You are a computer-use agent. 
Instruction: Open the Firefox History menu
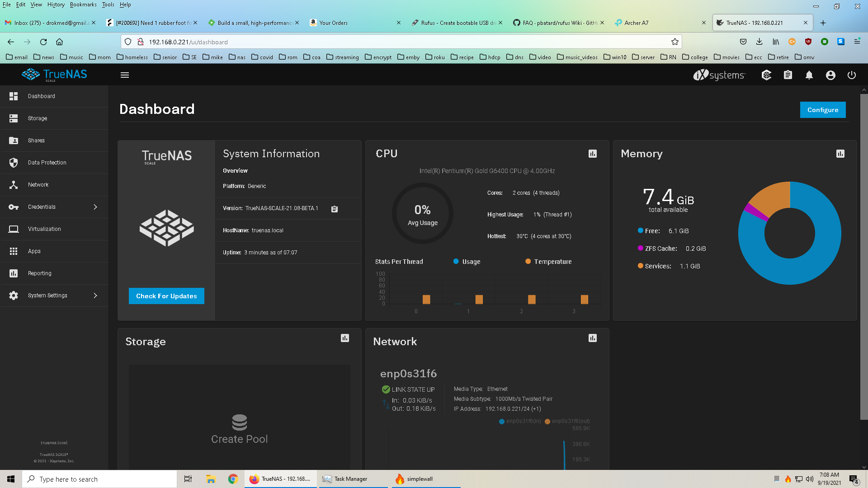coord(56,5)
